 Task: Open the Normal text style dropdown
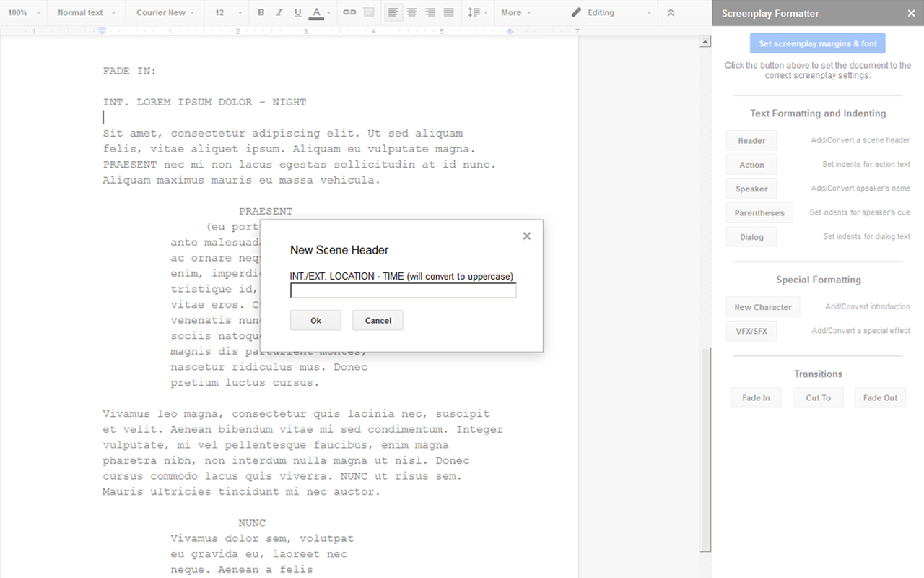pos(87,12)
